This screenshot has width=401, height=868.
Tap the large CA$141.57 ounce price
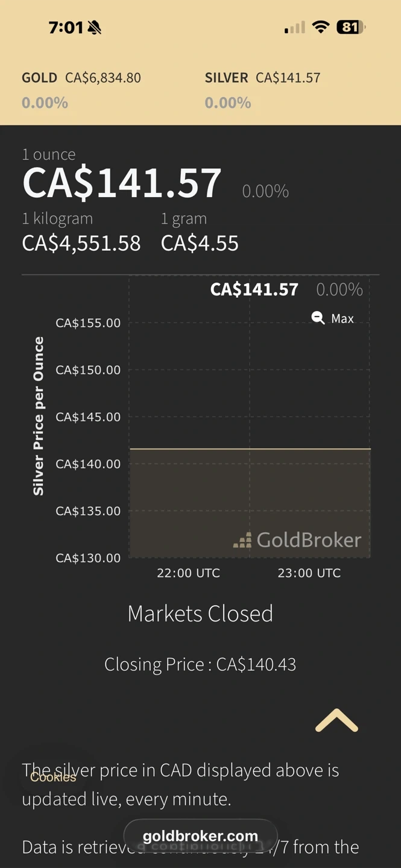[122, 183]
